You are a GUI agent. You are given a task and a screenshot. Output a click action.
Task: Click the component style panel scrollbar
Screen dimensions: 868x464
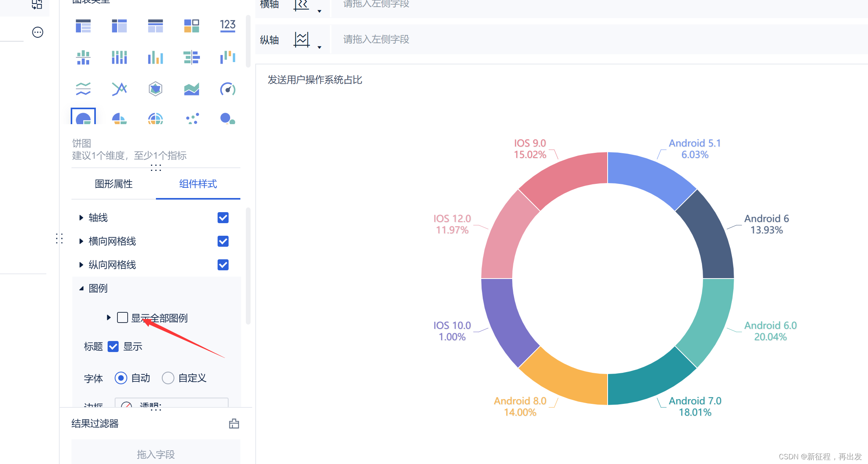click(248, 266)
